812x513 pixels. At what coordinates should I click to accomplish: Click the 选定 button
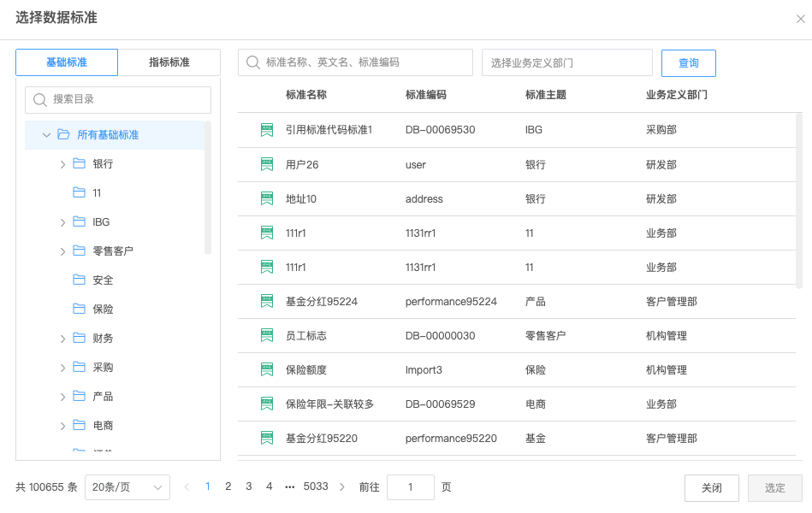coord(775,487)
